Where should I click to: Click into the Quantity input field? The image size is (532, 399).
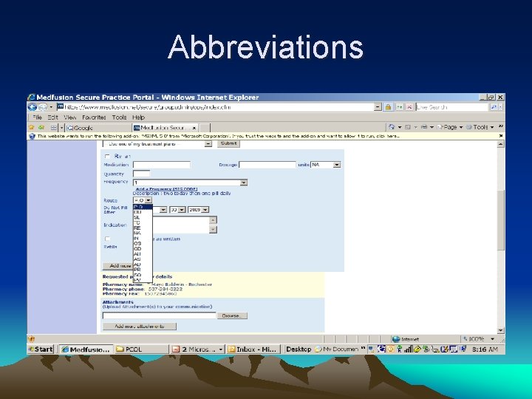[x=141, y=174]
